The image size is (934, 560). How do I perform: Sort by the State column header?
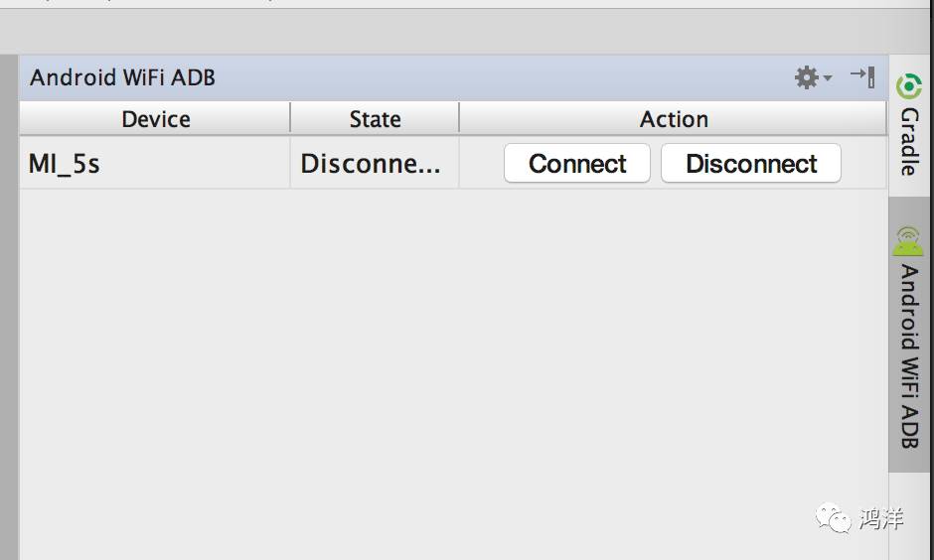pyautogui.click(x=375, y=119)
